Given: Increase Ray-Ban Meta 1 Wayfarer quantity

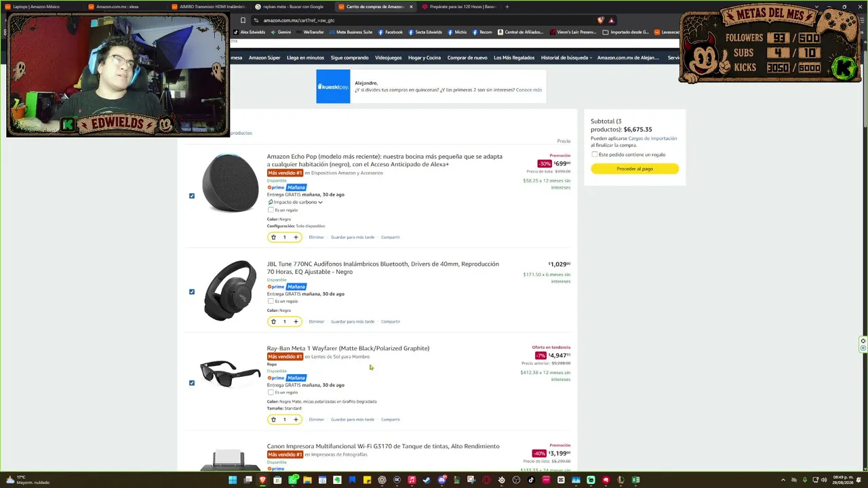Looking at the screenshot, I should (296, 420).
